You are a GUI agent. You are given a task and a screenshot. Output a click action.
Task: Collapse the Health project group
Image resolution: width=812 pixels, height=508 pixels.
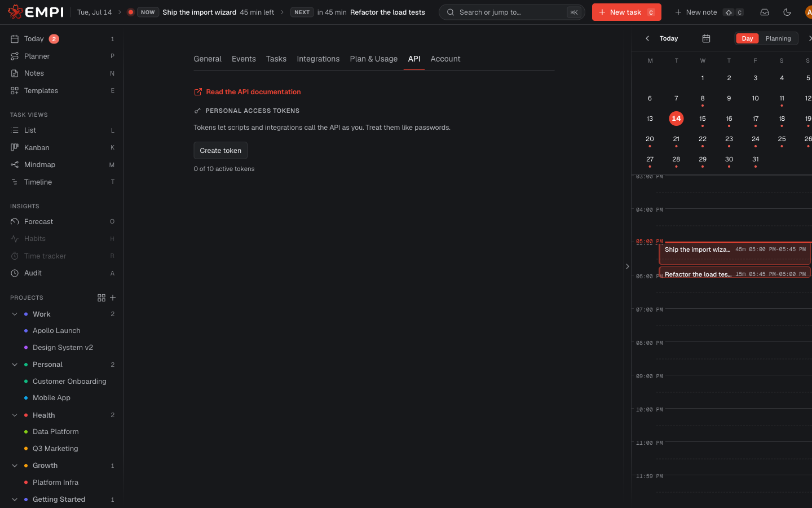pyautogui.click(x=15, y=415)
